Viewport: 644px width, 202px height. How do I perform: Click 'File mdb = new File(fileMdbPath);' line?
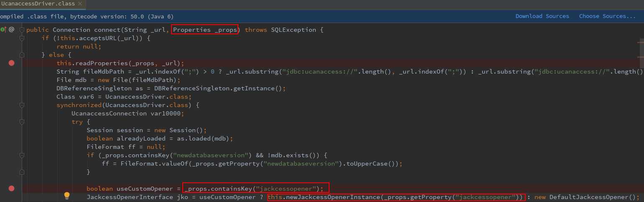pos(118,80)
